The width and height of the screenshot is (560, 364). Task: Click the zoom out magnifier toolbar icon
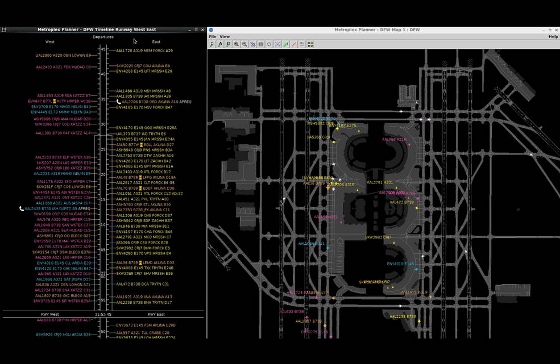(245, 44)
